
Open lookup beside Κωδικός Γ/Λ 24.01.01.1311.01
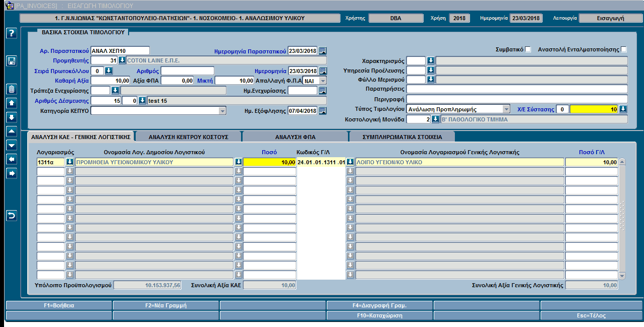coord(350,162)
